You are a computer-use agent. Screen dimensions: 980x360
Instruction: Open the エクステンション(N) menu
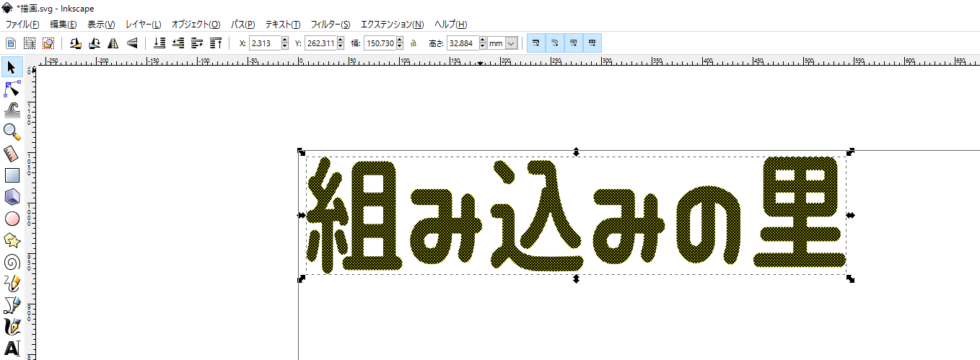(393, 25)
